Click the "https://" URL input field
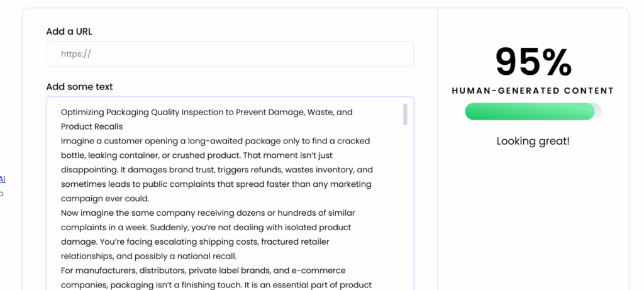This screenshot has width=644, height=290. [230, 54]
